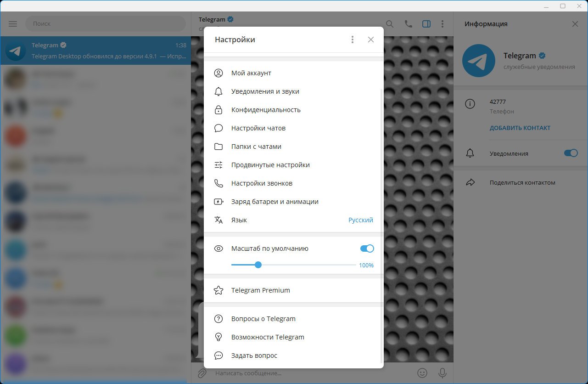Click the eye icon beside Масштаб по умолчанию
Image resolution: width=588 pixels, height=384 pixels.
(x=218, y=248)
